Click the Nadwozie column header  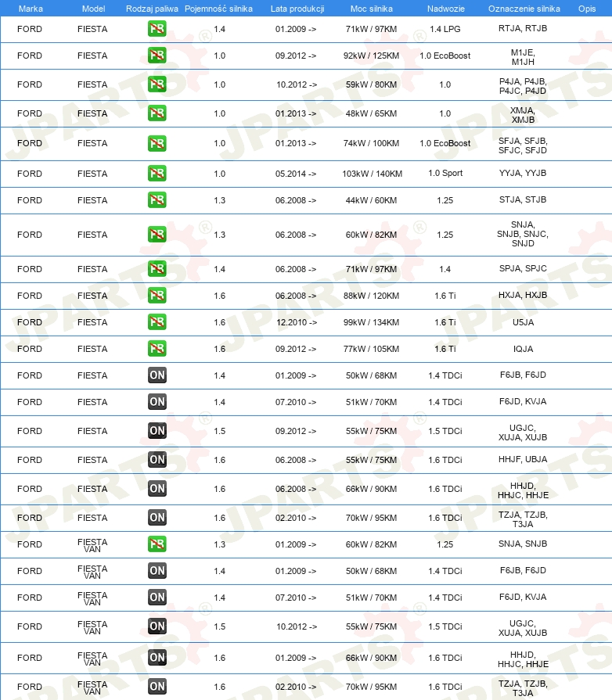pyautogui.click(x=446, y=9)
